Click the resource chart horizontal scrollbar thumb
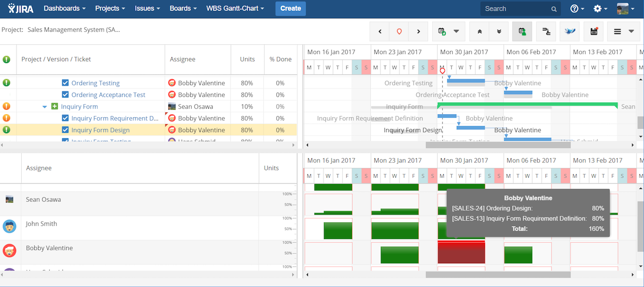 (498, 274)
